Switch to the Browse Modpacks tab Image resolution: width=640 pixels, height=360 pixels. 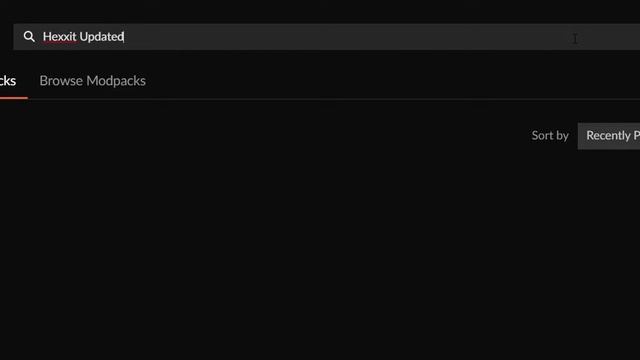[x=92, y=81]
